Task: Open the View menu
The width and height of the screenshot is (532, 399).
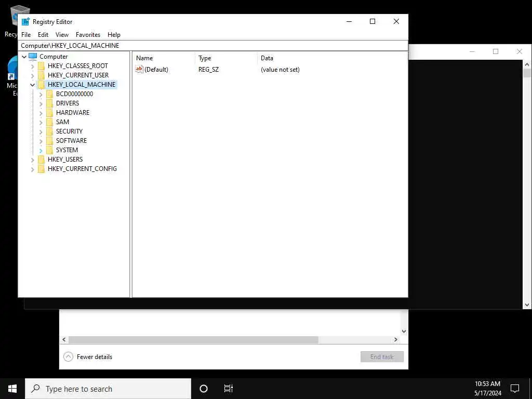Action: pyautogui.click(x=62, y=35)
